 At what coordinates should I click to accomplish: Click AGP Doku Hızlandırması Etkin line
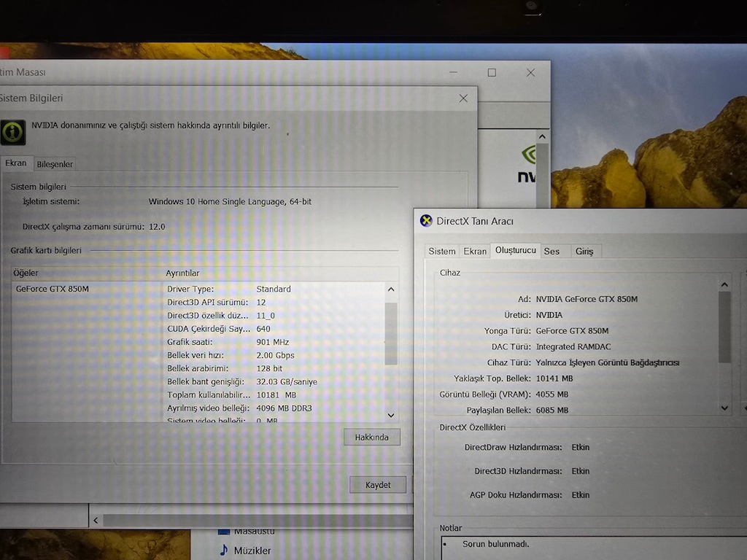(x=530, y=495)
